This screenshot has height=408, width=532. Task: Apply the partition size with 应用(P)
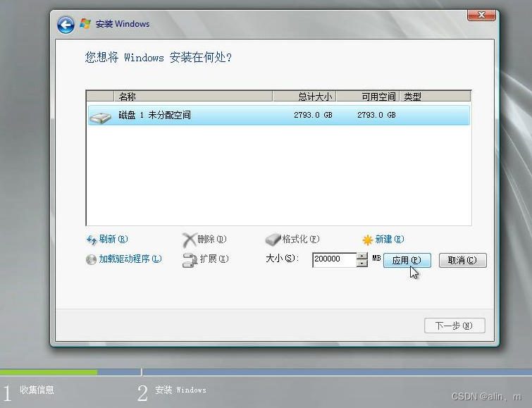point(407,260)
